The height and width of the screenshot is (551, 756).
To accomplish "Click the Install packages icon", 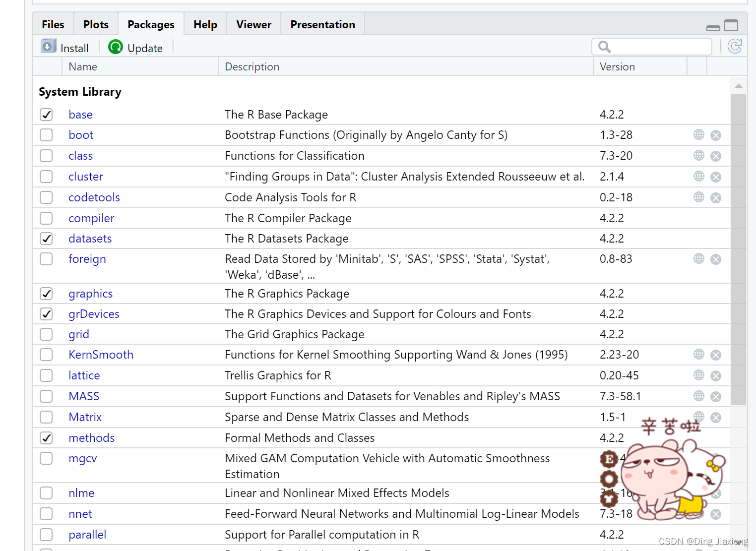I will [48, 47].
